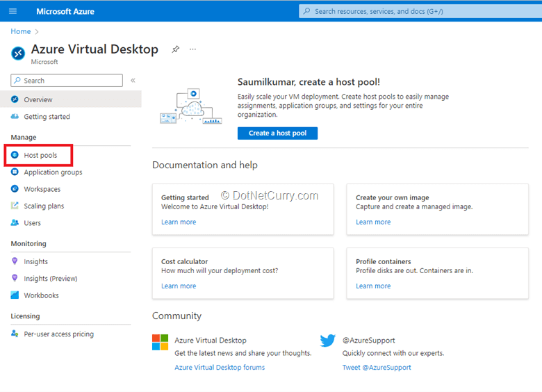Click the Application groups icon

pyautogui.click(x=15, y=172)
